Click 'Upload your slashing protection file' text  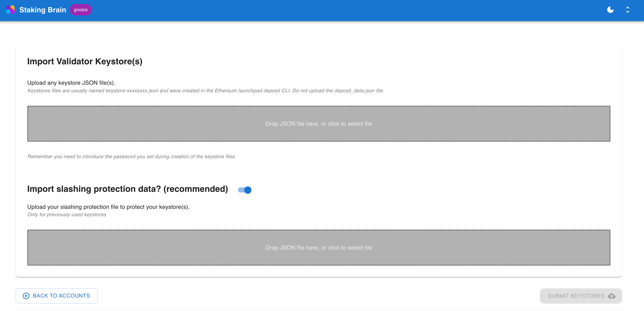108,207
